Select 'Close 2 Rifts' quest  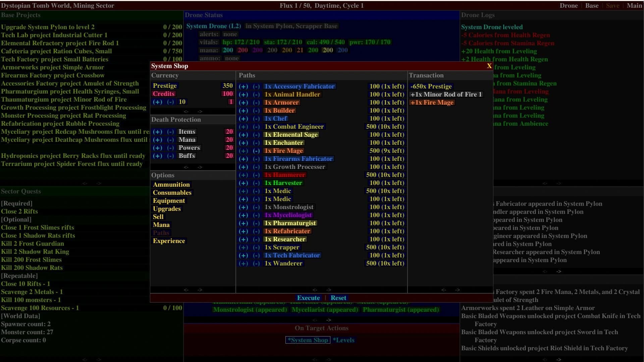(19, 212)
